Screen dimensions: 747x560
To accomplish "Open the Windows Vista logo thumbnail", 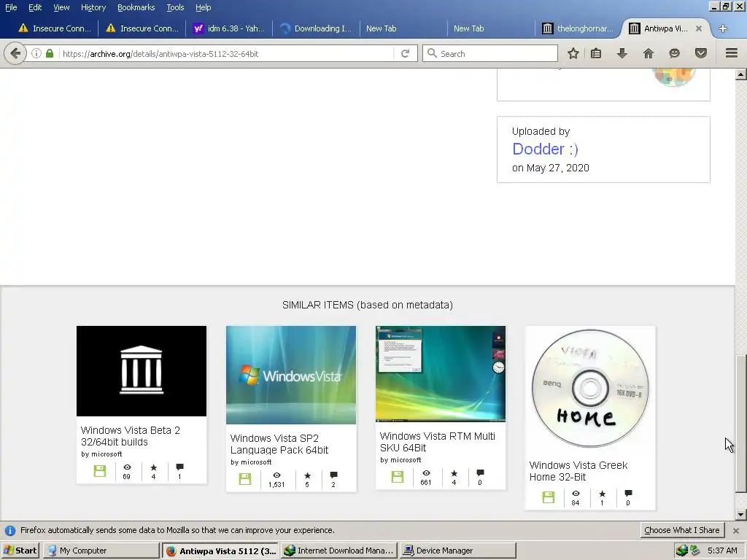I will pos(291,375).
